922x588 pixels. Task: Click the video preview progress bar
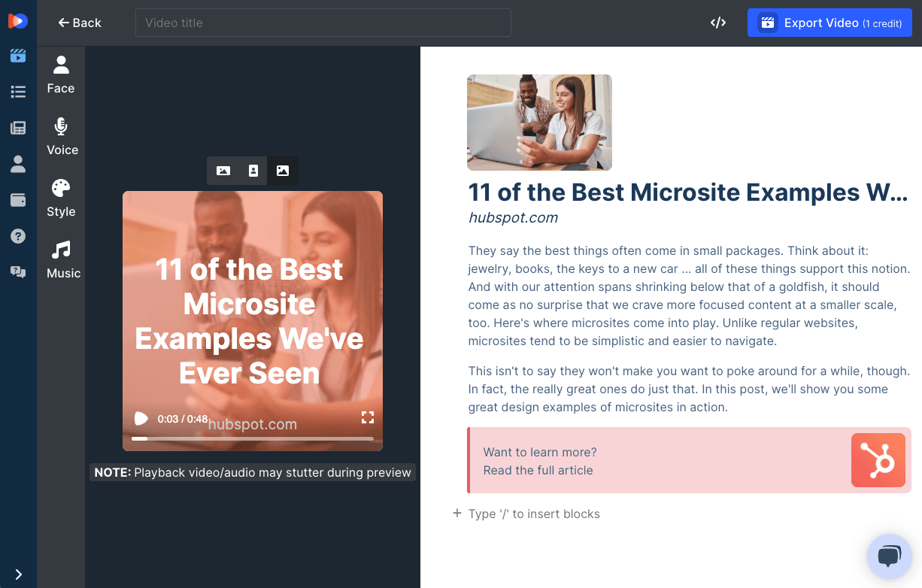[x=253, y=438]
